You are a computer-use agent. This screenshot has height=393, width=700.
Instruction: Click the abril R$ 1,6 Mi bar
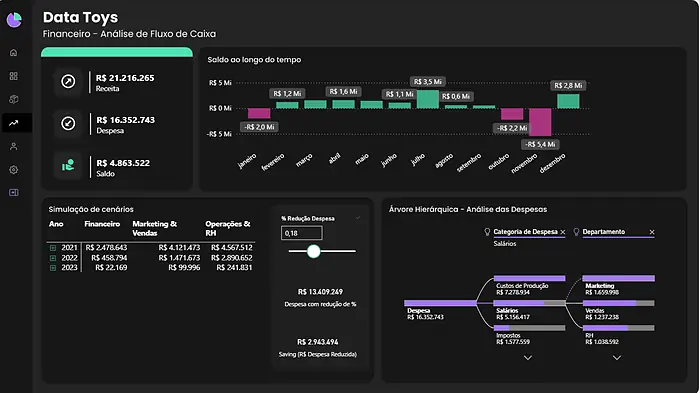(343, 104)
